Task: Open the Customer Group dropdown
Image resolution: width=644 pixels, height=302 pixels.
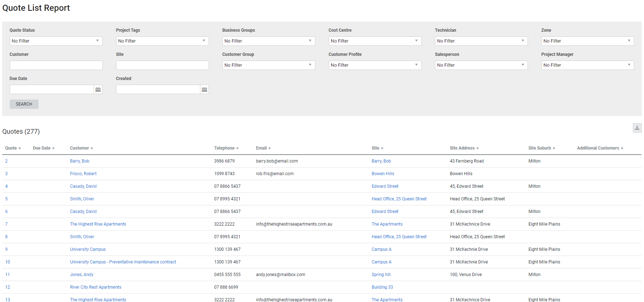Action: 268,65
